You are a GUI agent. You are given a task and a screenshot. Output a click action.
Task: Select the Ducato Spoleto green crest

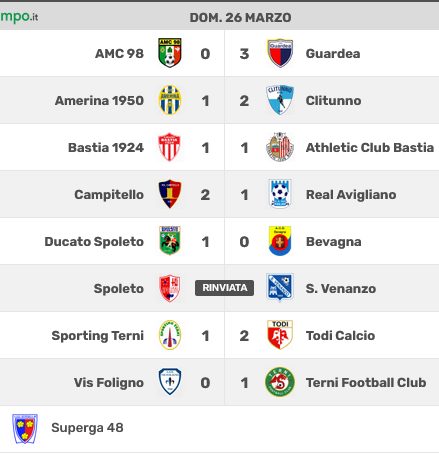[170, 241]
